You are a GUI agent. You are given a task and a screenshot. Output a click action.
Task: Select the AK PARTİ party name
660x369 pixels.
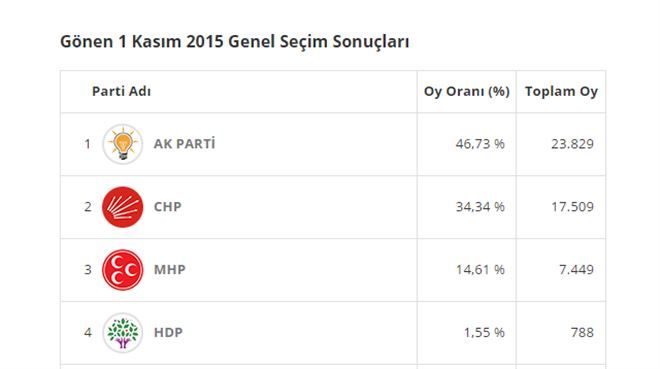(x=184, y=144)
